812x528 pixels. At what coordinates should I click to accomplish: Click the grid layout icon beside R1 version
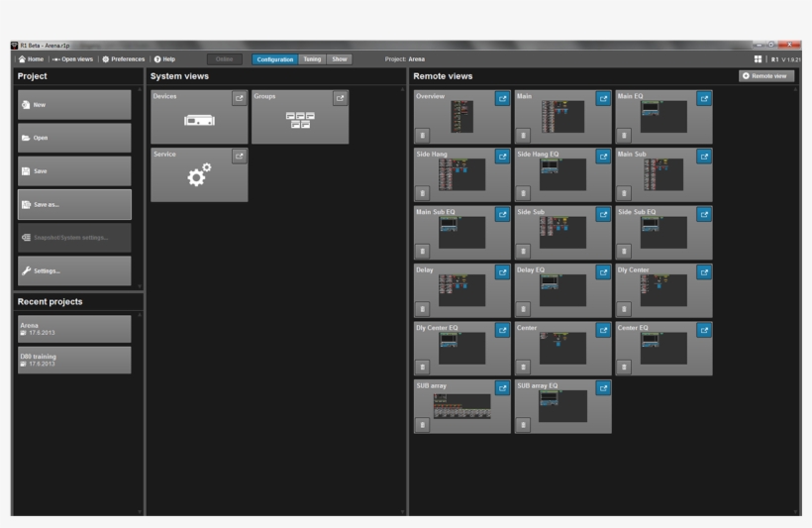759,59
